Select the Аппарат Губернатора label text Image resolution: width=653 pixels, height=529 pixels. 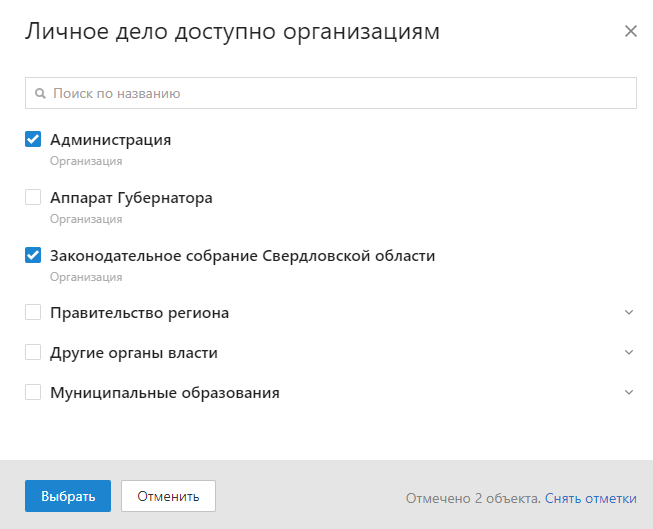131,198
